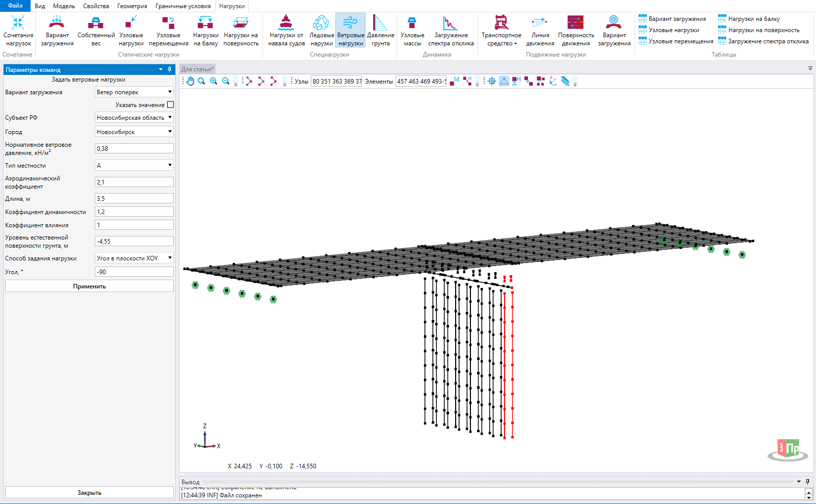Viewport: 816px width, 504px height.
Task: Click the crosshair target icon in view toolbar
Action: pyautogui.click(x=492, y=81)
